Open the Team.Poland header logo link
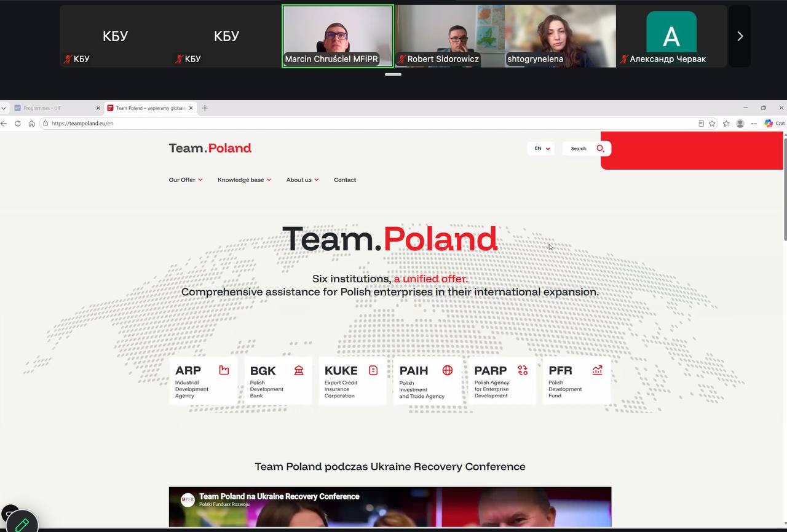 [210, 148]
